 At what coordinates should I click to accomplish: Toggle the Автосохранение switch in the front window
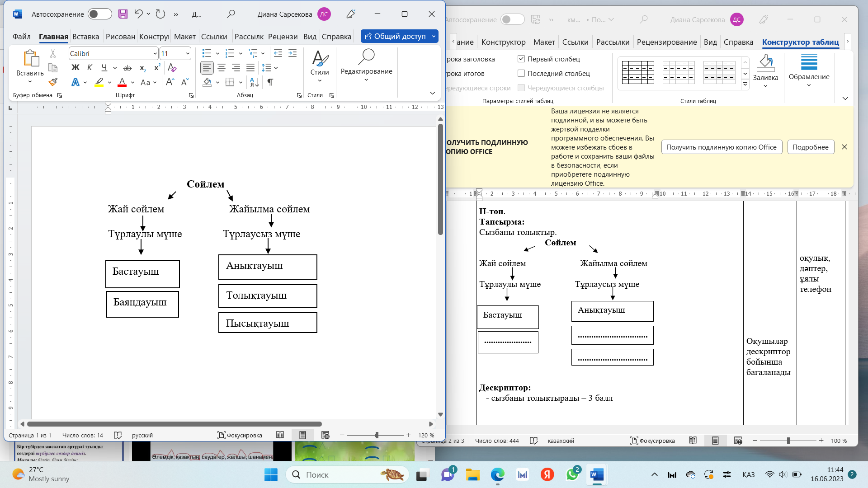[x=99, y=14]
